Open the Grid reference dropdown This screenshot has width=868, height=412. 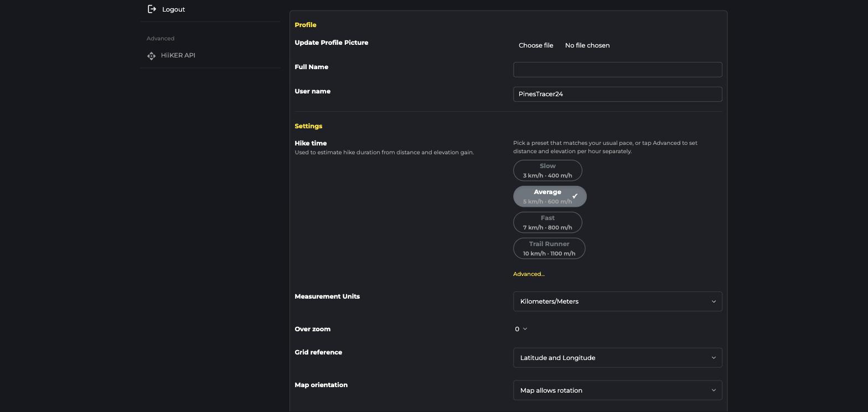click(x=618, y=358)
